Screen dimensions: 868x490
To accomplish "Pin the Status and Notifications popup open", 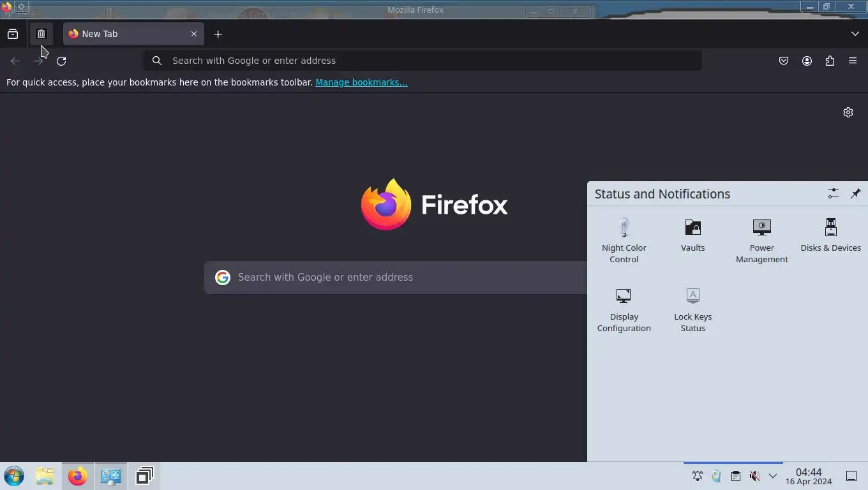I will click(x=855, y=193).
